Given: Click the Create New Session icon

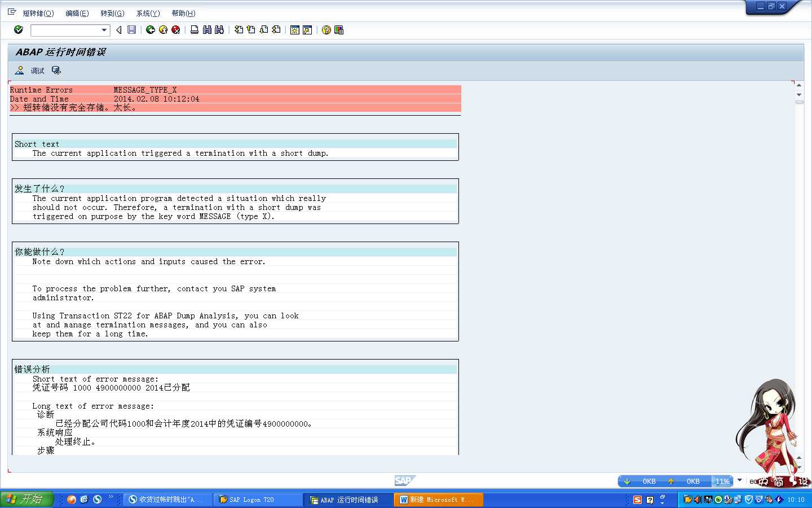Looking at the screenshot, I should tap(294, 30).
